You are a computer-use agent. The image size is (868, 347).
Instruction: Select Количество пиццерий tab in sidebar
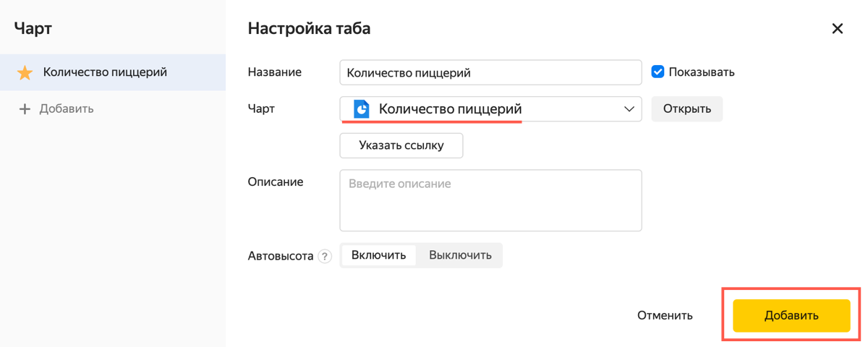(x=113, y=72)
